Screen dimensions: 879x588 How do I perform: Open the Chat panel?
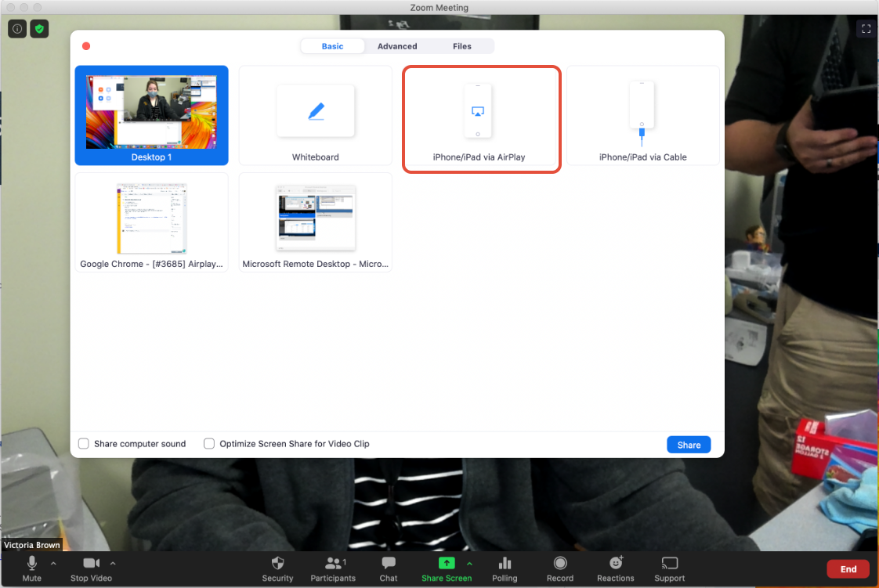[x=389, y=569]
